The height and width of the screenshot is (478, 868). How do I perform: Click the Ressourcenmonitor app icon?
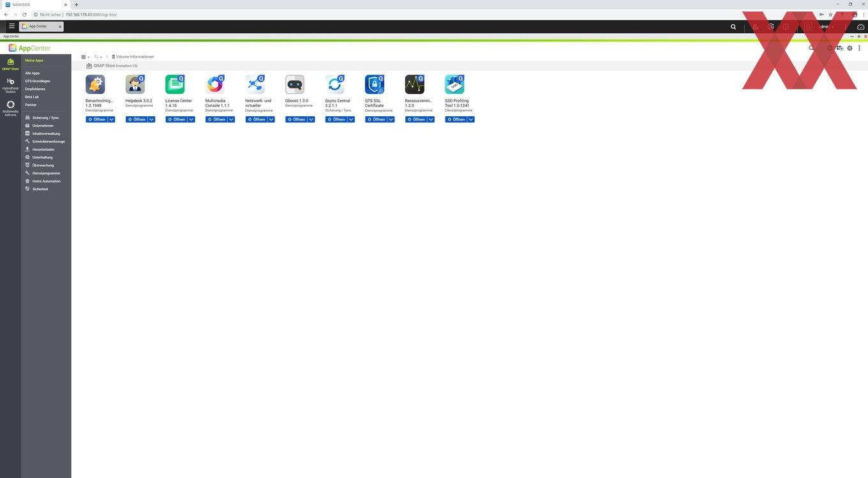click(414, 84)
